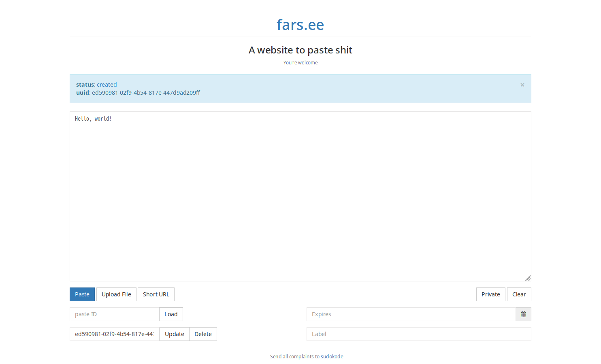
Task: Click the uuid value in the alert
Action: 146,93
